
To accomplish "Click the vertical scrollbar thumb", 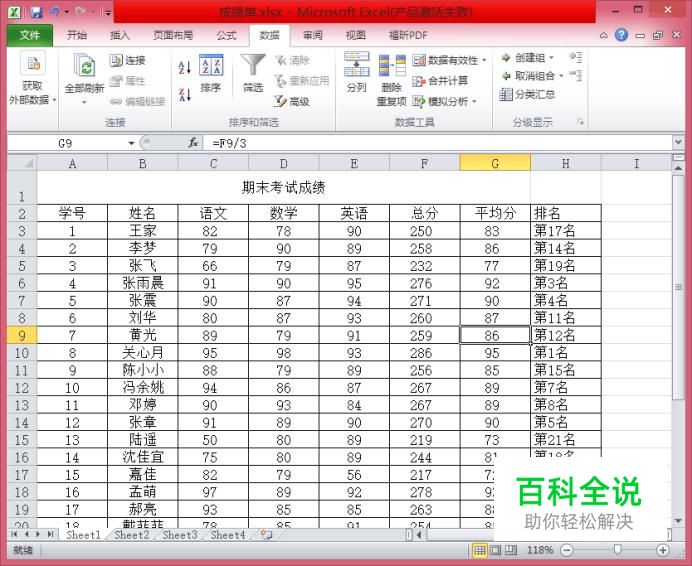I will coord(678,287).
